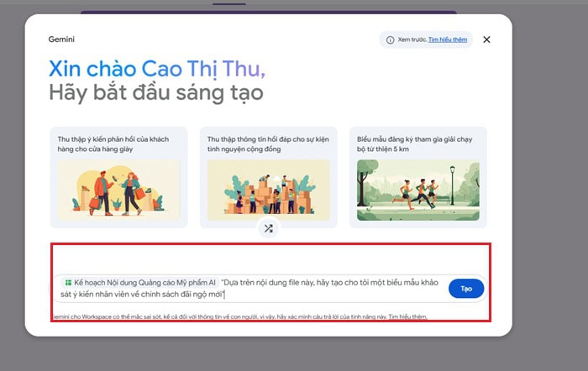Screen dimensions: 588x371
Task: Click the Gemini label at dialog top
Action: (61, 39)
